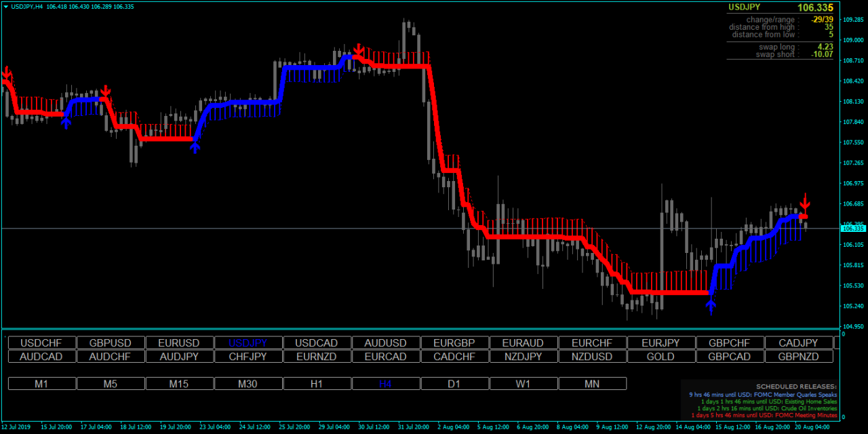Switch chart to CHFJPY
Image resolution: width=868 pixels, height=434 pixels.
(248, 357)
